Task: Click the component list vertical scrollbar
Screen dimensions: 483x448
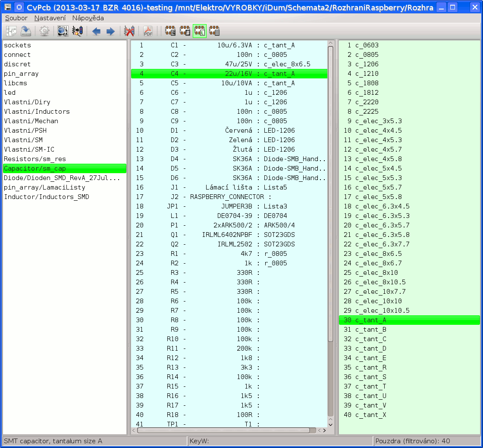Action: (x=331, y=194)
